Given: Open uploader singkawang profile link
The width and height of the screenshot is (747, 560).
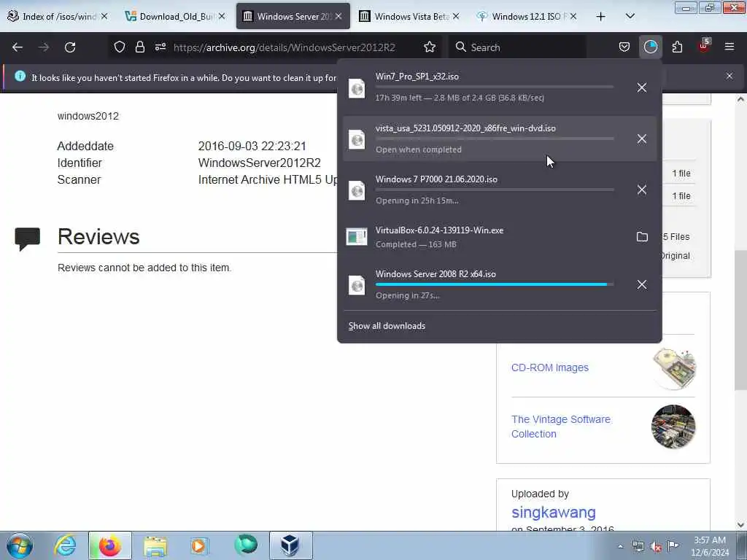Looking at the screenshot, I should click(554, 513).
